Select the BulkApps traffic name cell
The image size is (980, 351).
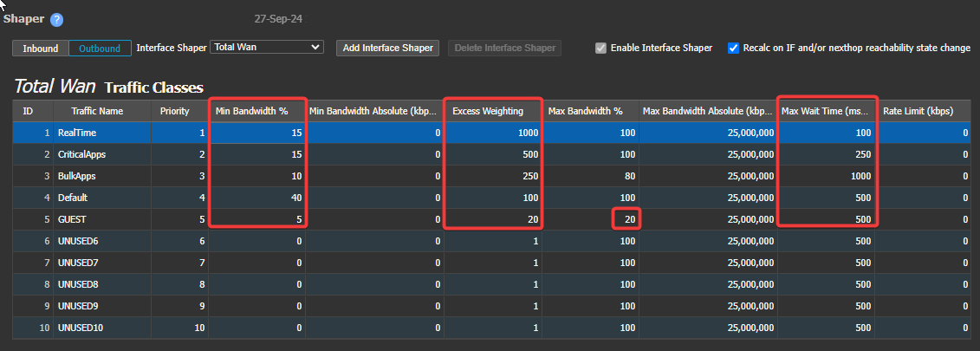point(102,177)
